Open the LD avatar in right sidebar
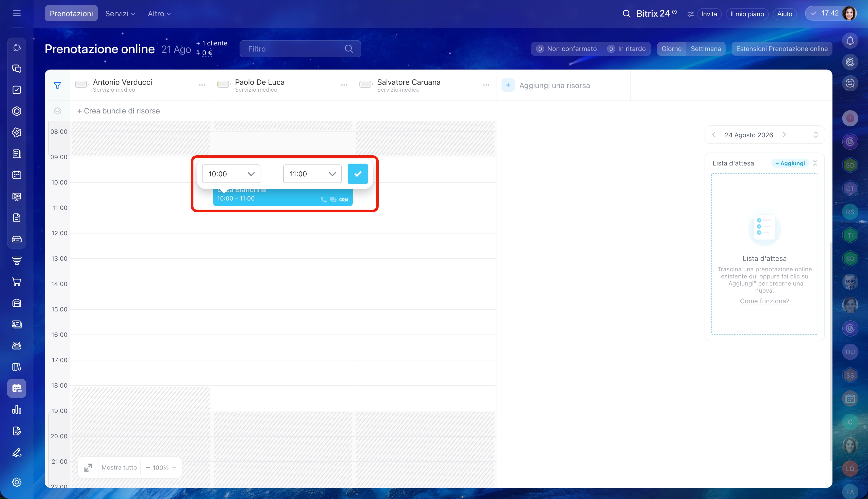This screenshot has width=868, height=499. coord(850,469)
